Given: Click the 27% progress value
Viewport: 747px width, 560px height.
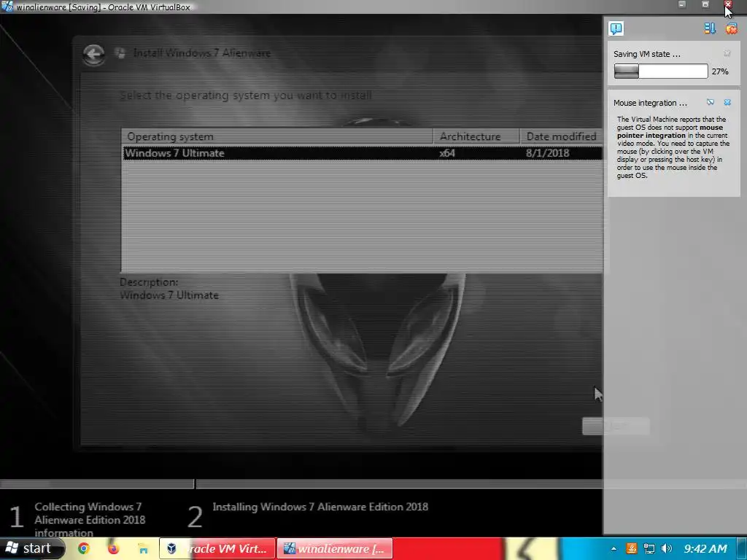Looking at the screenshot, I should click(x=720, y=71).
